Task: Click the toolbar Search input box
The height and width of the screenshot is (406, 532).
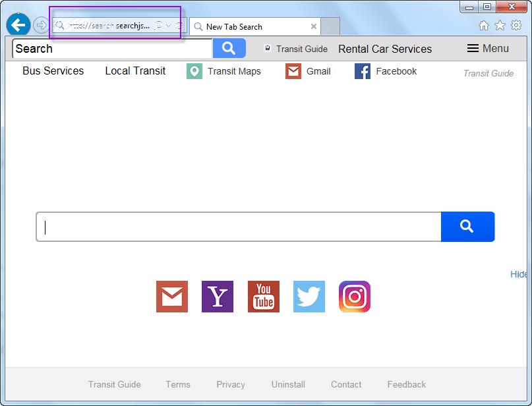Action: pyautogui.click(x=112, y=48)
